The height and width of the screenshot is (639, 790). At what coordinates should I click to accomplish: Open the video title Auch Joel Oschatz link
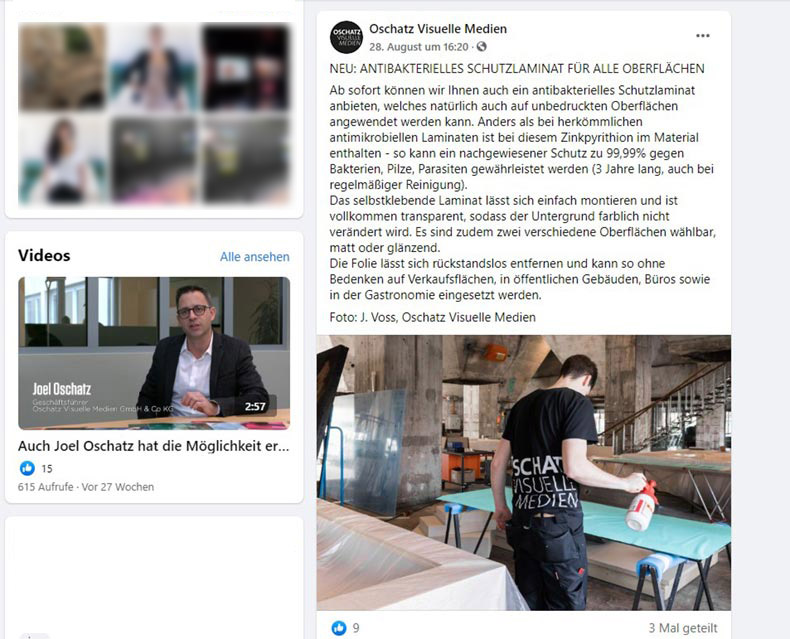click(x=154, y=446)
